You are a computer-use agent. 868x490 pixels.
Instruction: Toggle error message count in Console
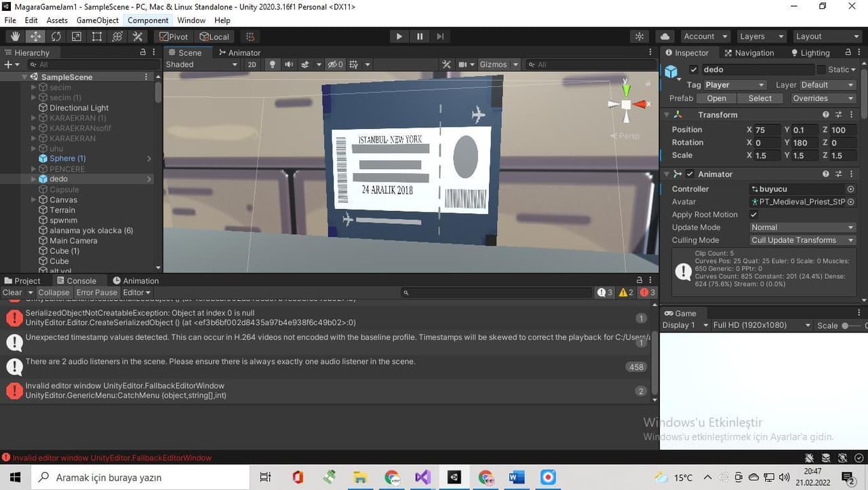pyautogui.click(x=648, y=293)
